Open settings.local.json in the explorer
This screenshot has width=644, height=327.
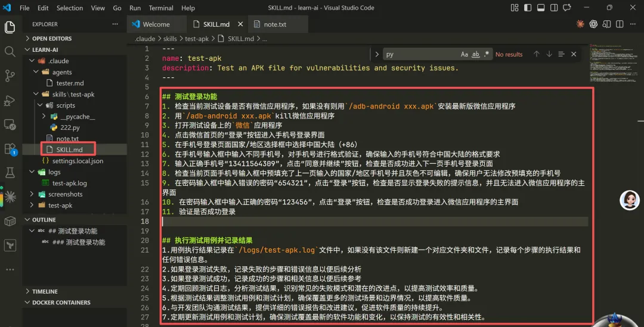coord(78,161)
